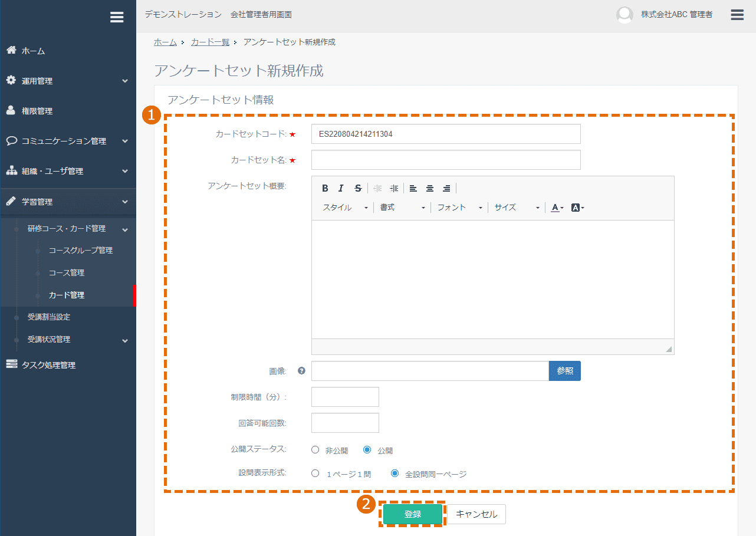Open the text color picker
The image size is (756, 536).
click(557, 208)
